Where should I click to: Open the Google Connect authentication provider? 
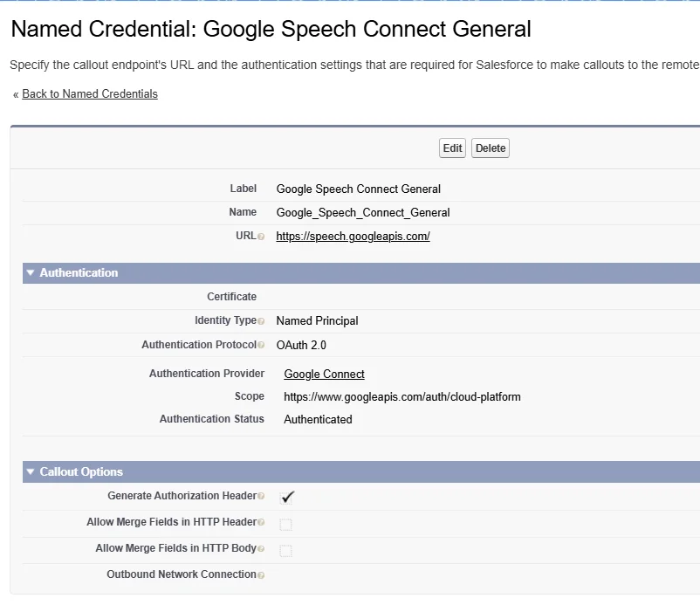pyautogui.click(x=324, y=375)
